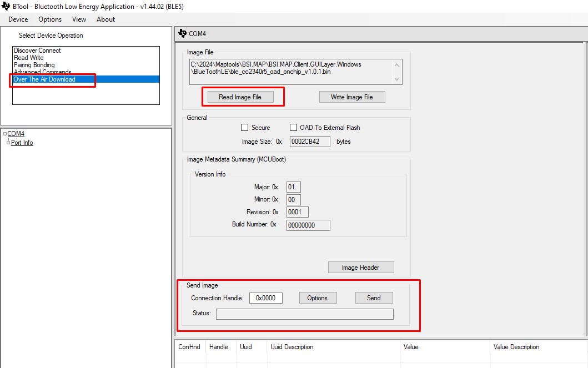This screenshot has width=588, height=368.
Task: Click the Status field
Action: pos(304,314)
